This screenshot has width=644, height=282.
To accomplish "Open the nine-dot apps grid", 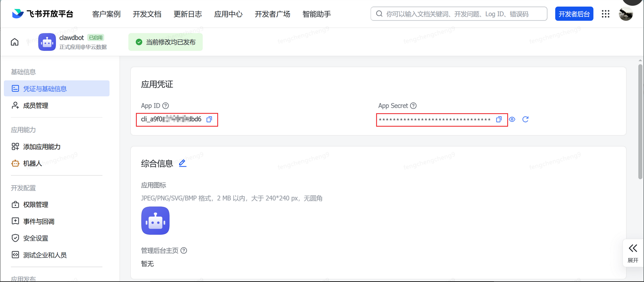I will (606, 14).
